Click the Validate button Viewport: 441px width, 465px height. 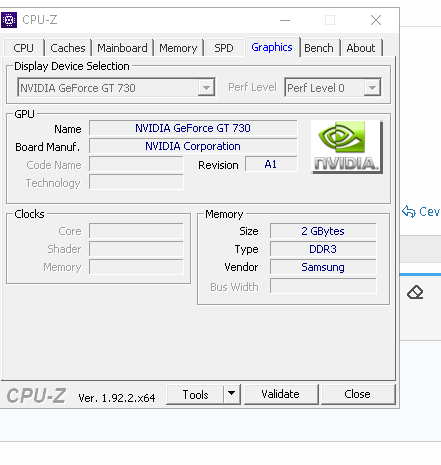[x=281, y=394]
